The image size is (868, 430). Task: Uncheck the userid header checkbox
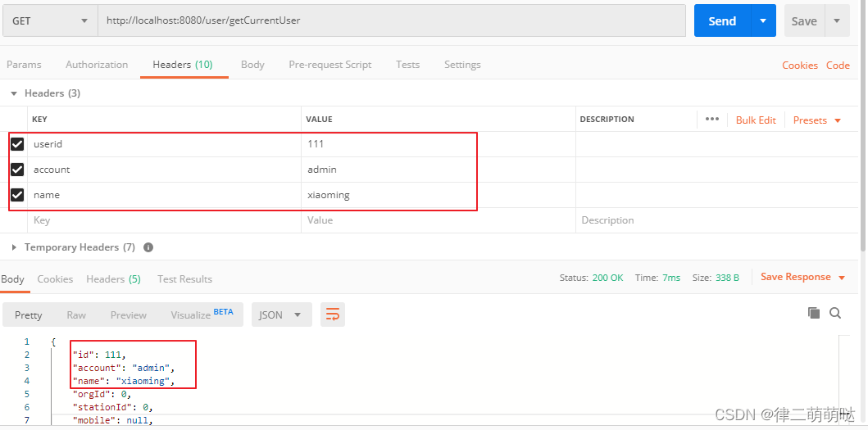tap(18, 144)
